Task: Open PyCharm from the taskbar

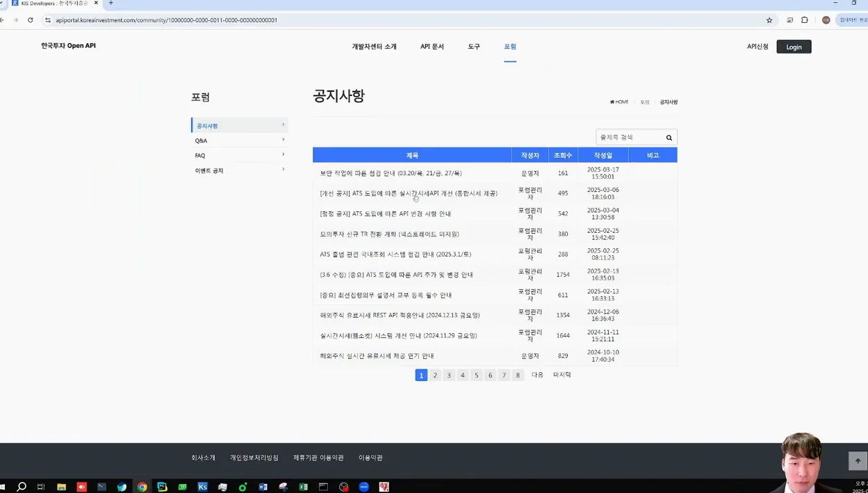Action: point(162,487)
